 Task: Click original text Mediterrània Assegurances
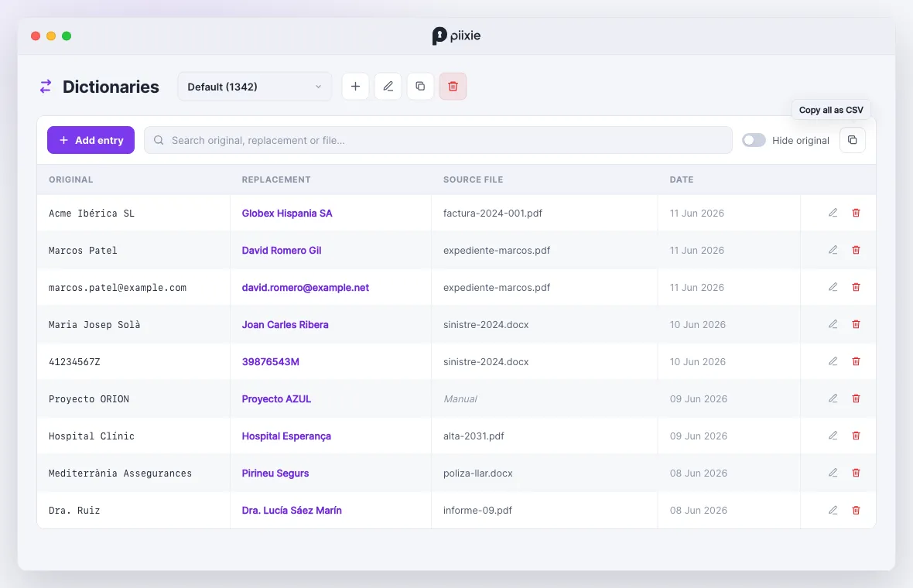(x=120, y=473)
